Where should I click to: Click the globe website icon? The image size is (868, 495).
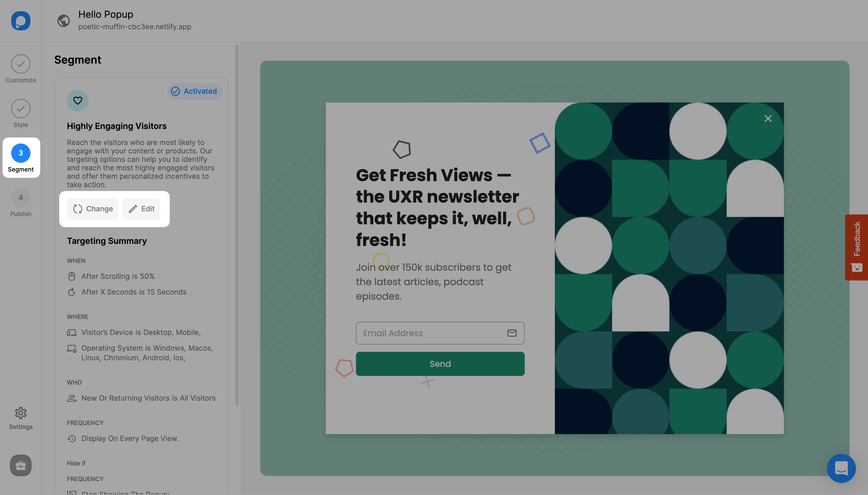click(64, 21)
